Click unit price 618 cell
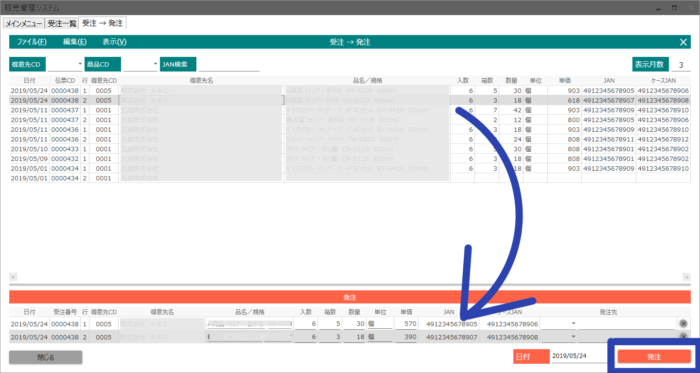 click(x=564, y=100)
